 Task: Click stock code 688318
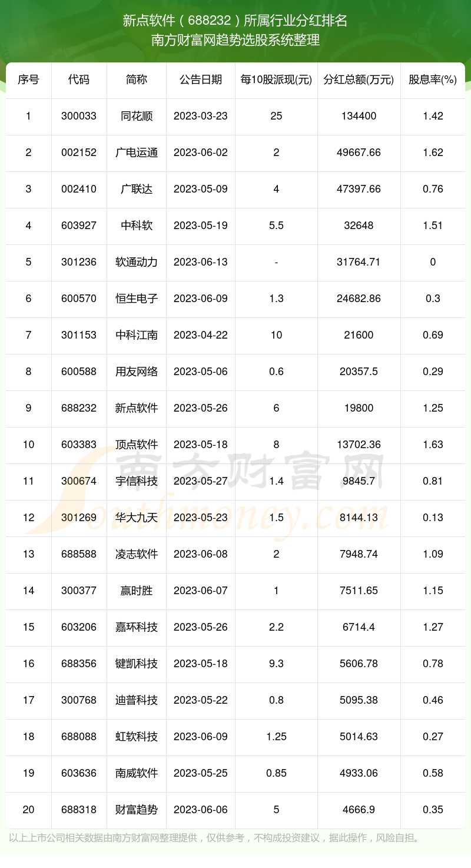pyautogui.click(x=79, y=810)
